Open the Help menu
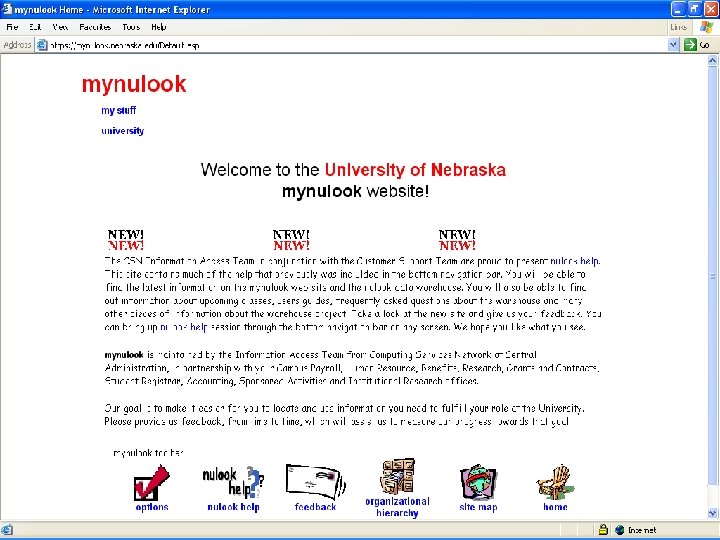The width and height of the screenshot is (720, 540). click(158, 27)
